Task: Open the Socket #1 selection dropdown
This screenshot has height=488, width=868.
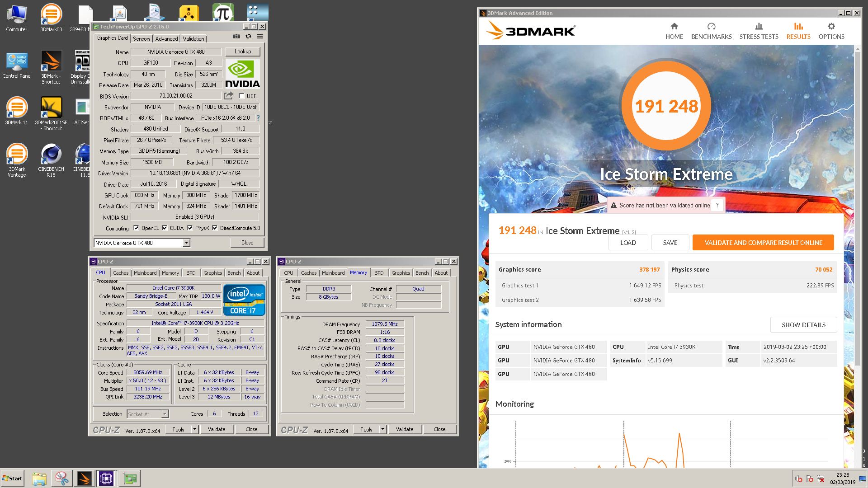Action: coord(165,414)
